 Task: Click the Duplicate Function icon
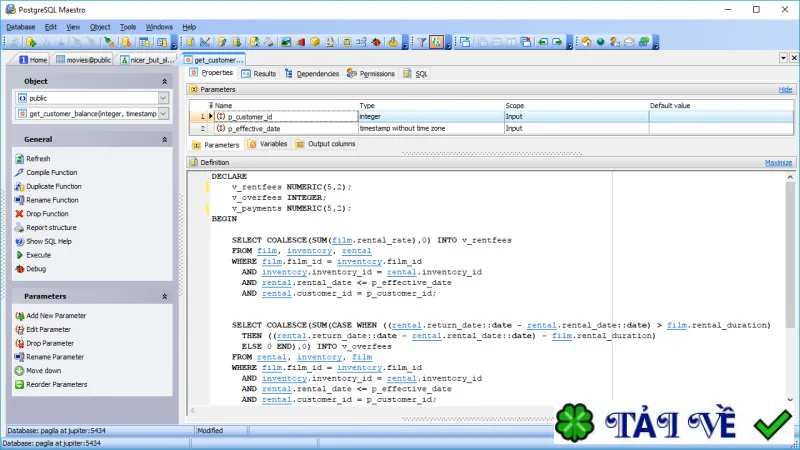[x=19, y=186]
